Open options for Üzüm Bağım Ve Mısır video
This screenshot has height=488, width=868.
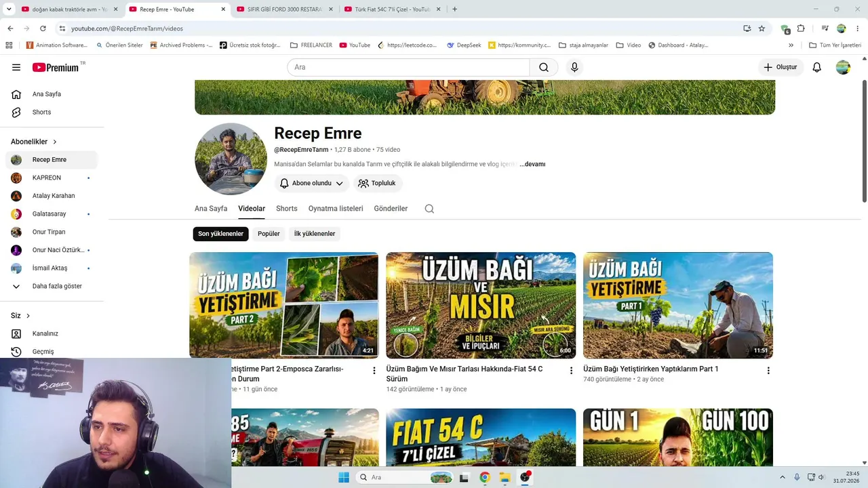point(571,371)
